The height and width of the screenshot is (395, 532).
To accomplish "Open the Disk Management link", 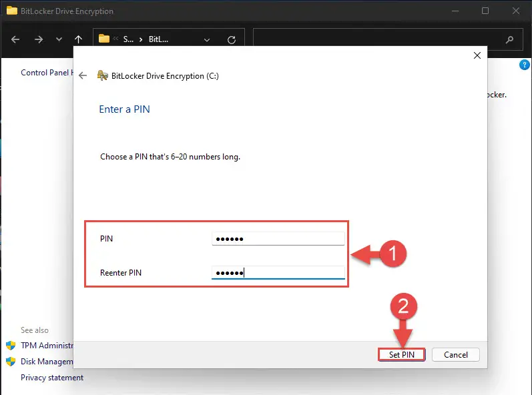I will click(x=47, y=362).
